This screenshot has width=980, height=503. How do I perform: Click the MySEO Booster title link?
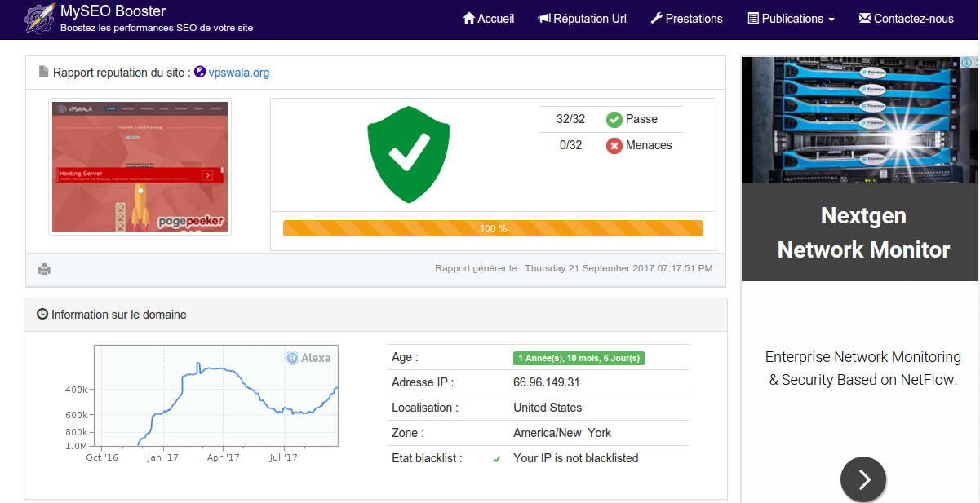tap(113, 11)
